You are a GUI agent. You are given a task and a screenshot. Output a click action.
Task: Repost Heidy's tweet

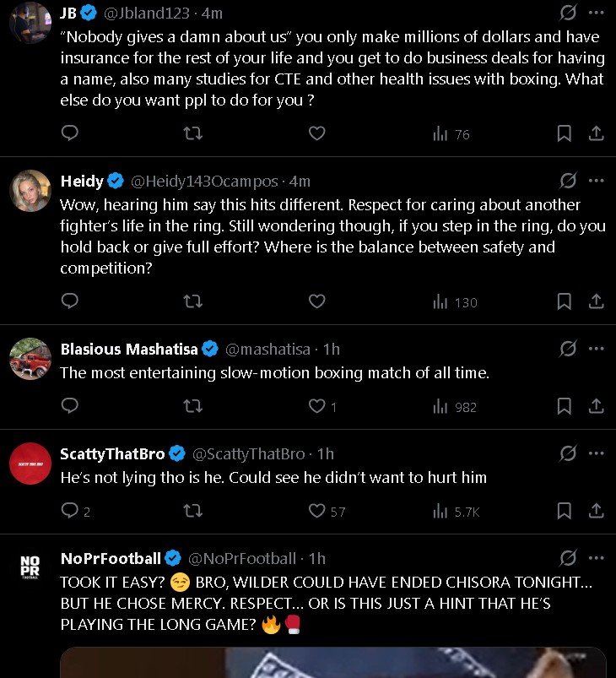(x=192, y=301)
